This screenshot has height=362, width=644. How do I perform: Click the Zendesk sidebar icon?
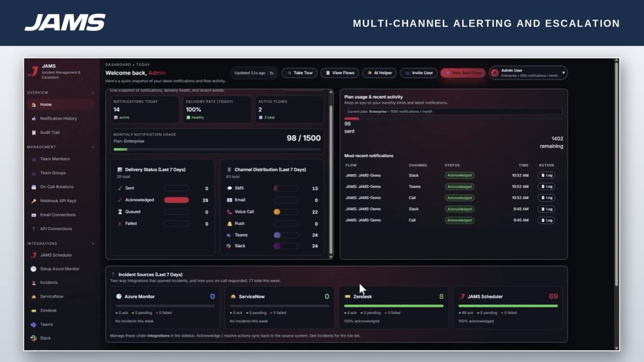coord(34,310)
